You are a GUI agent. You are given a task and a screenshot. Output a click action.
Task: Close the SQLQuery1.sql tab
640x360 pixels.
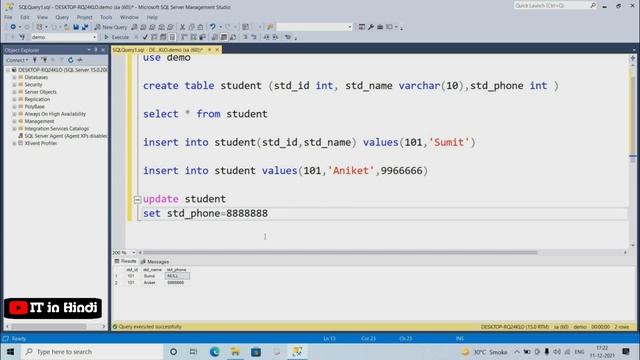[217, 50]
